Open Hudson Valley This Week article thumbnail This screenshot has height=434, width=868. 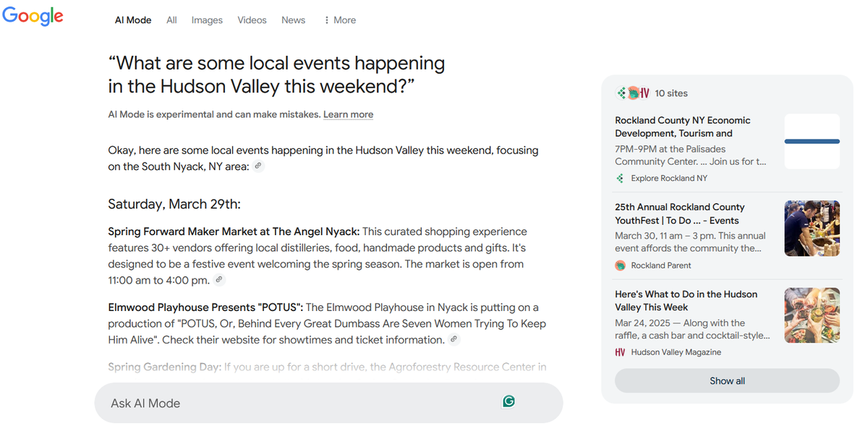[812, 315]
